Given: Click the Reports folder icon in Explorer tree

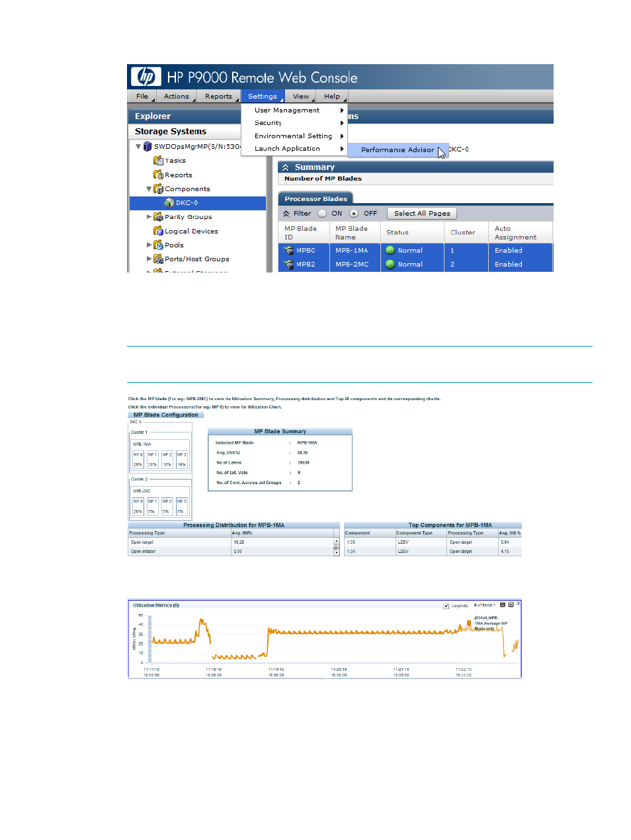Looking at the screenshot, I should (x=158, y=175).
